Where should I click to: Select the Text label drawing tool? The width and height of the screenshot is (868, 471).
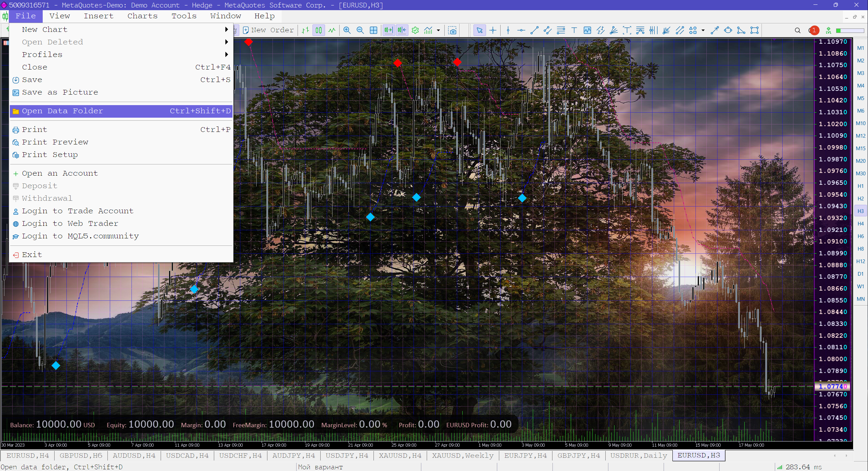[x=574, y=30]
